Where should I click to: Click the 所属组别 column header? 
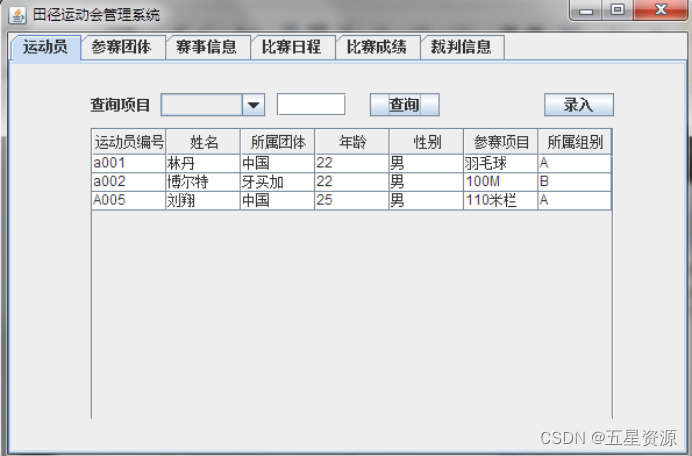(x=575, y=142)
